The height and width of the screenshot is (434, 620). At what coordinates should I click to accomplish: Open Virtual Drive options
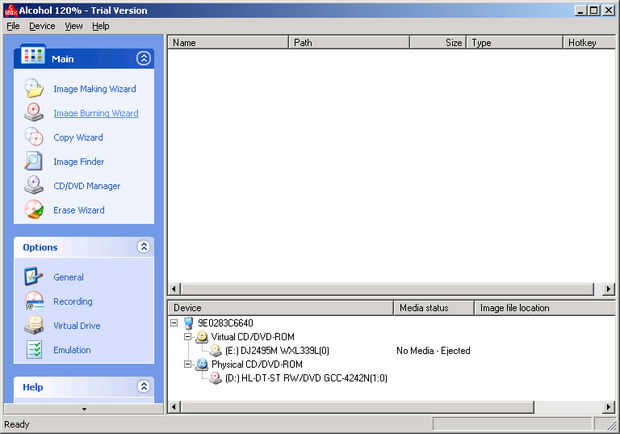[77, 326]
